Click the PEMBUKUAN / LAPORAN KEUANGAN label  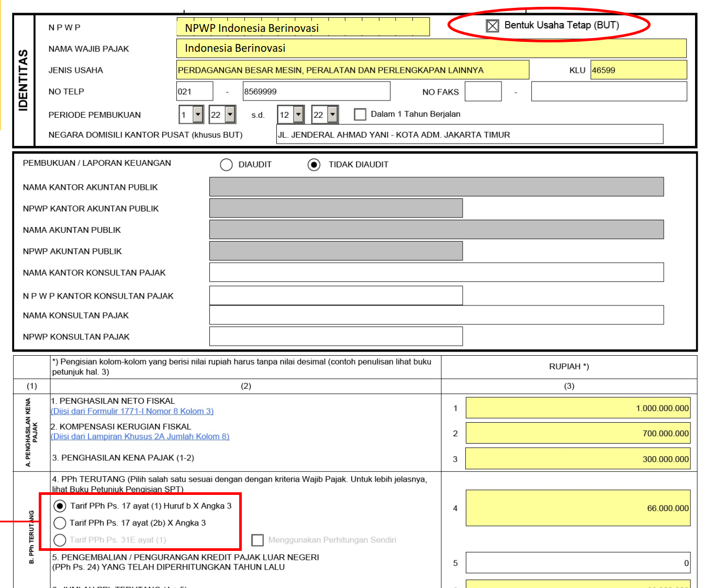97,163
